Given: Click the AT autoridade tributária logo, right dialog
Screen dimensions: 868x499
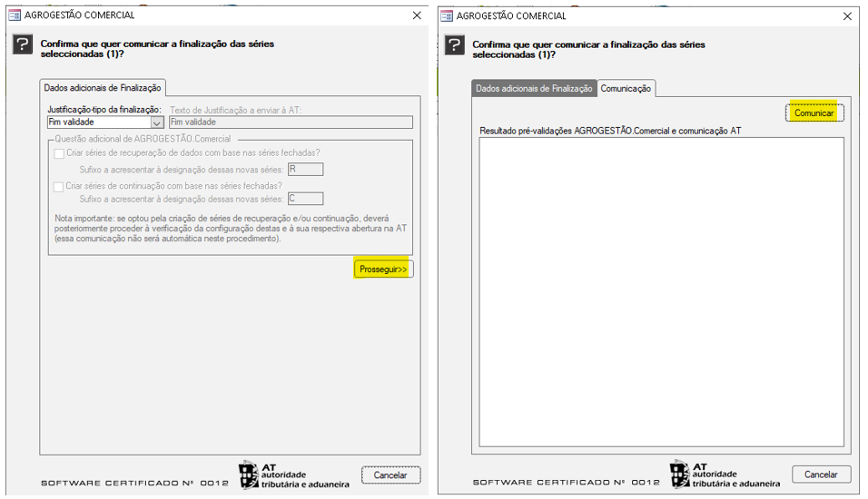Looking at the screenshot, I should pyautogui.click(x=725, y=475).
